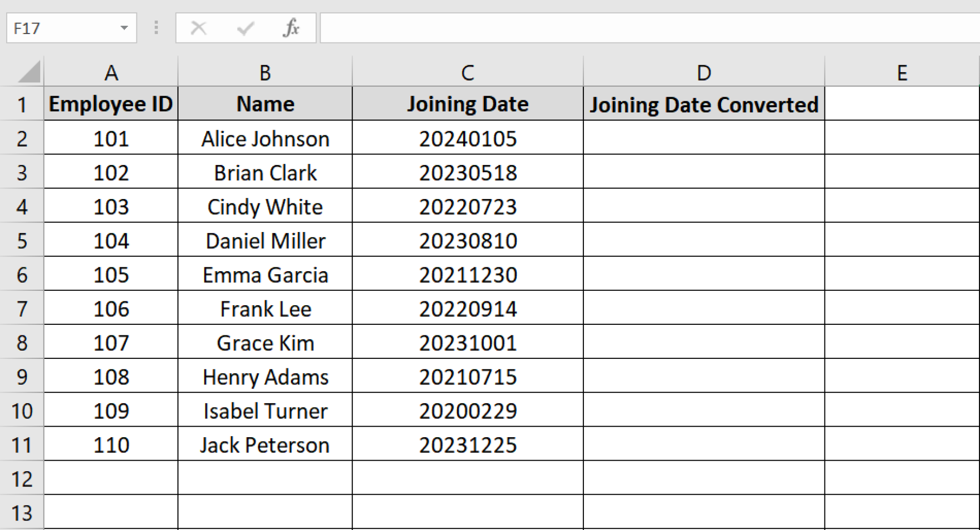The image size is (980, 530).
Task: Click inside the empty formula bar
Action: point(574,28)
